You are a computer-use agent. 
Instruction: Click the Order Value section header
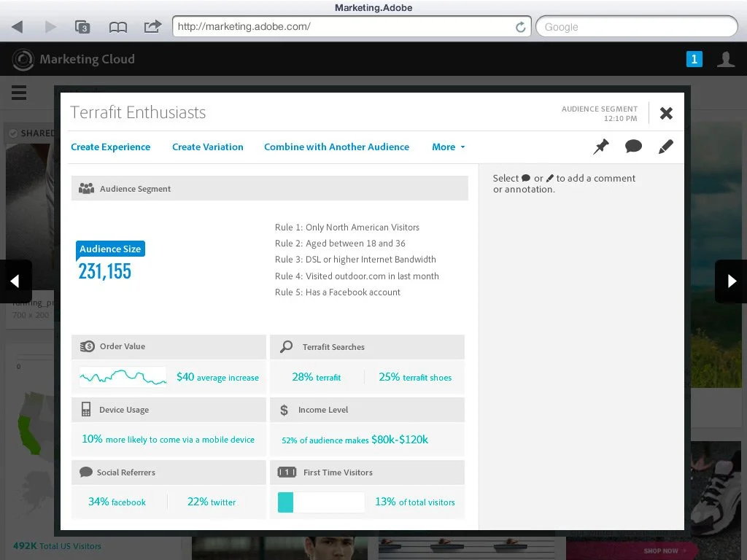pyautogui.click(x=169, y=346)
